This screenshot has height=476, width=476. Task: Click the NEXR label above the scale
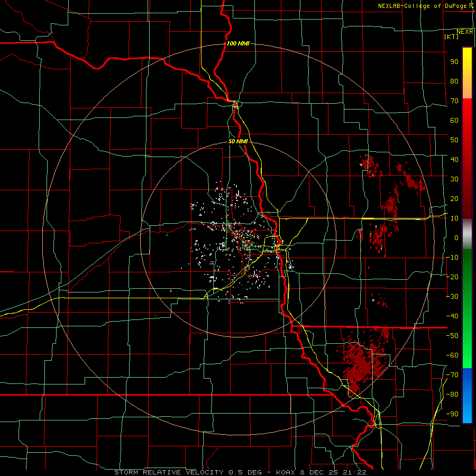465,32
